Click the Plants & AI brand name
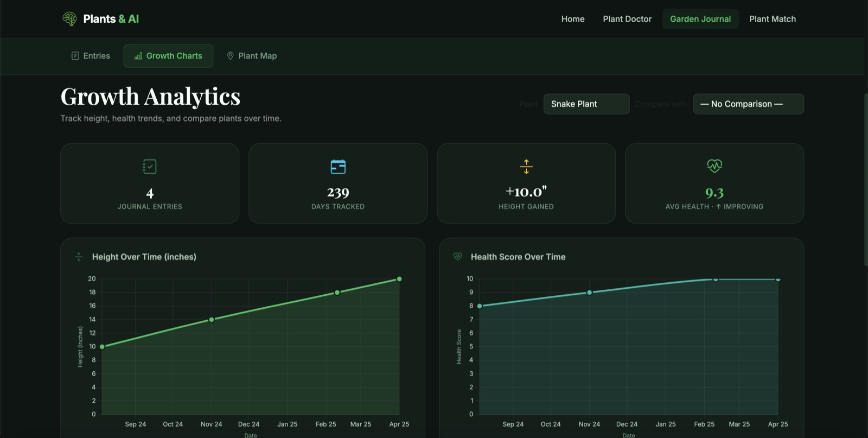 pyautogui.click(x=111, y=19)
